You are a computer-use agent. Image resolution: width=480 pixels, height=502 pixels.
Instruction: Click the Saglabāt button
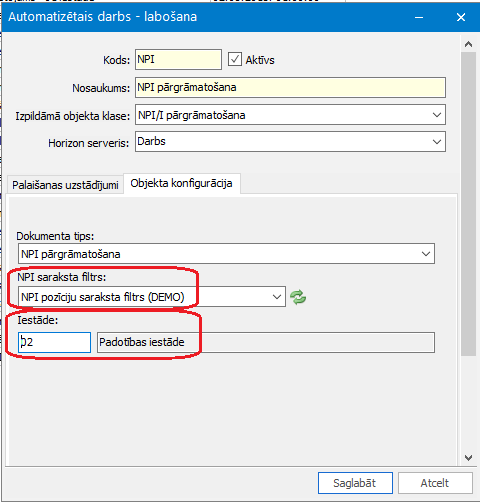point(355,483)
